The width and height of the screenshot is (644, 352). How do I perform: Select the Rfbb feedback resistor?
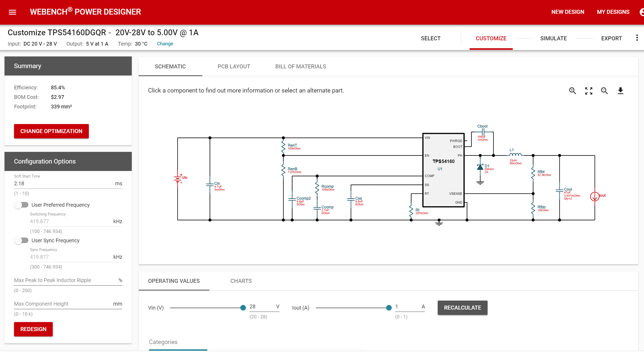point(533,208)
